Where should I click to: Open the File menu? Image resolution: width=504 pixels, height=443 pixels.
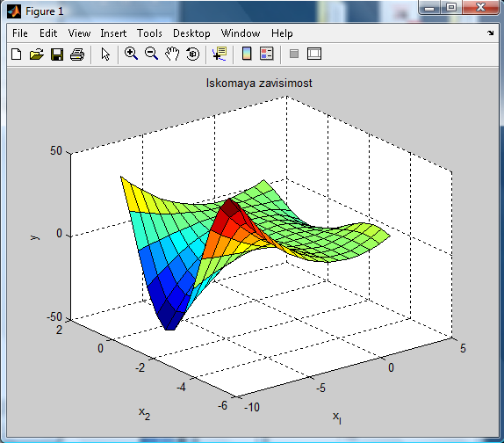click(20, 33)
